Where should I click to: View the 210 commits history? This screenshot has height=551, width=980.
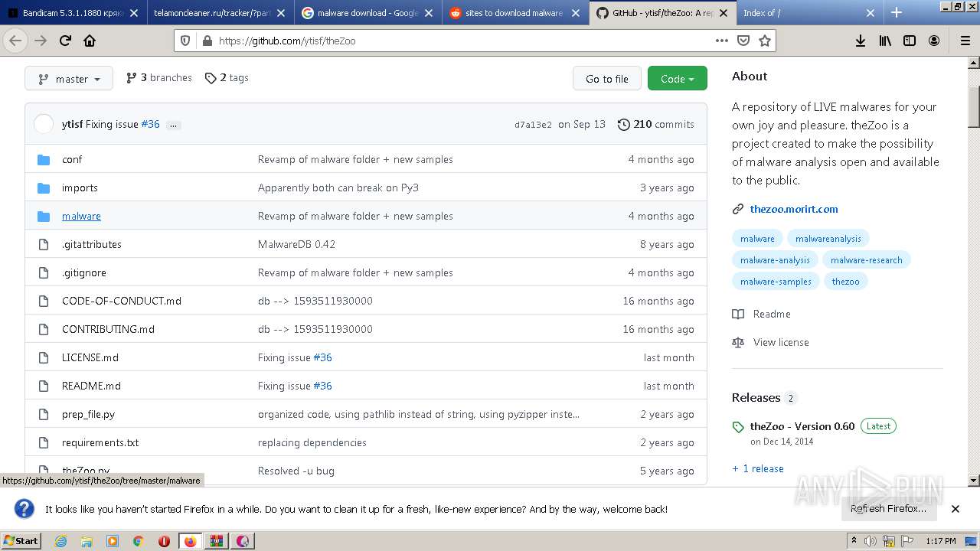(655, 124)
